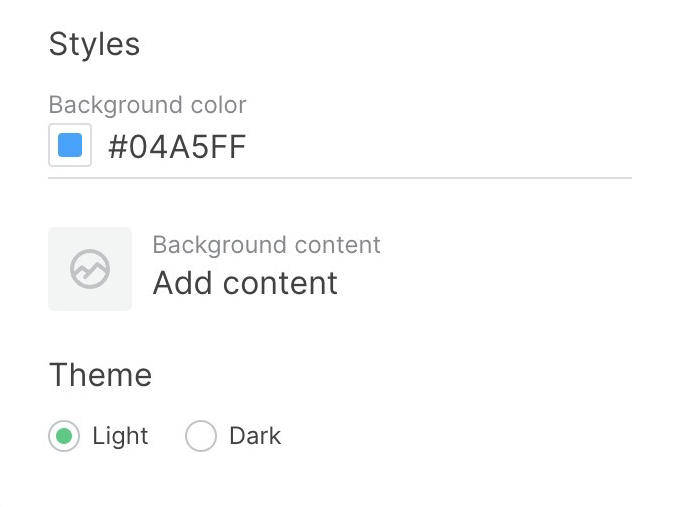Click the empty circle next to Dark
The image size is (680, 507).
tap(201, 437)
